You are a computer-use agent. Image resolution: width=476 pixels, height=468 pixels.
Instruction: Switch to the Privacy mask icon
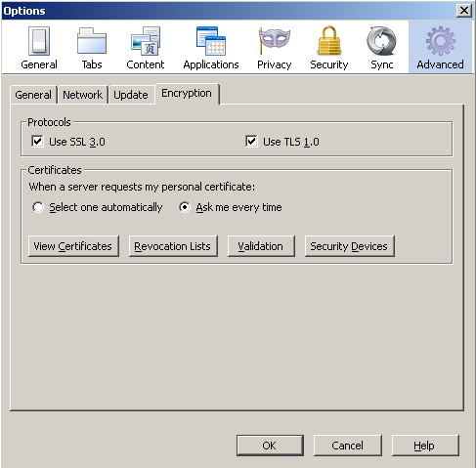click(274, 41)
